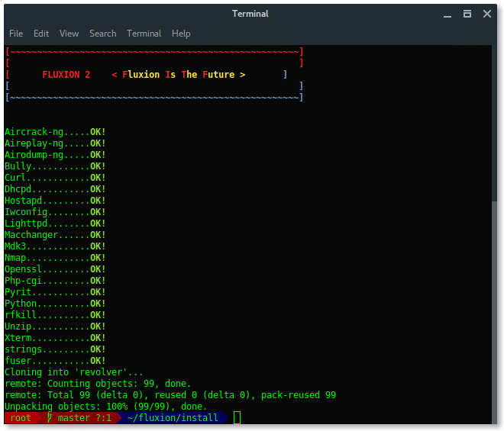Click the green cursor box at the prompt
This screenshot has height=431, width=504.
click(x=237, y=418)
